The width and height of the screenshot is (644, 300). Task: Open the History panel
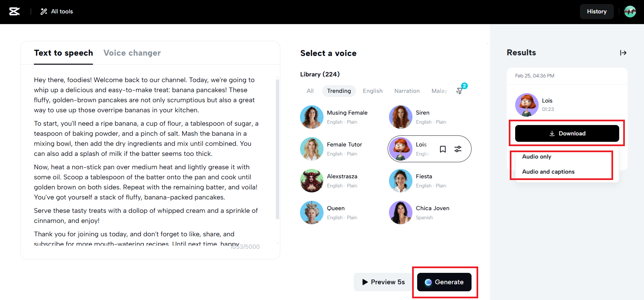pos(596,11)
